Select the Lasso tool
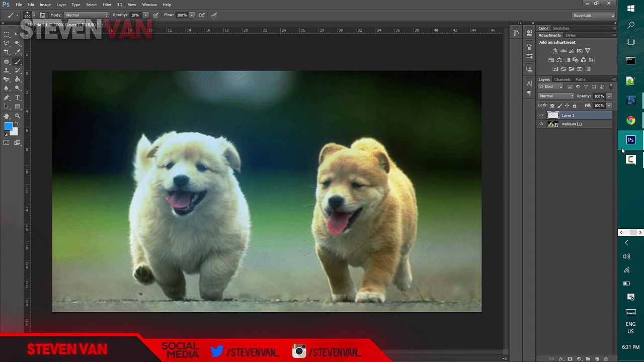644x362 pixels. (7, 43)
